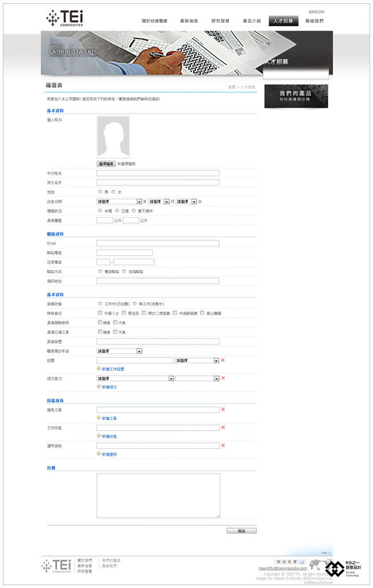
Task: Open second language proficiency dropdown
Action: (197, 378)
